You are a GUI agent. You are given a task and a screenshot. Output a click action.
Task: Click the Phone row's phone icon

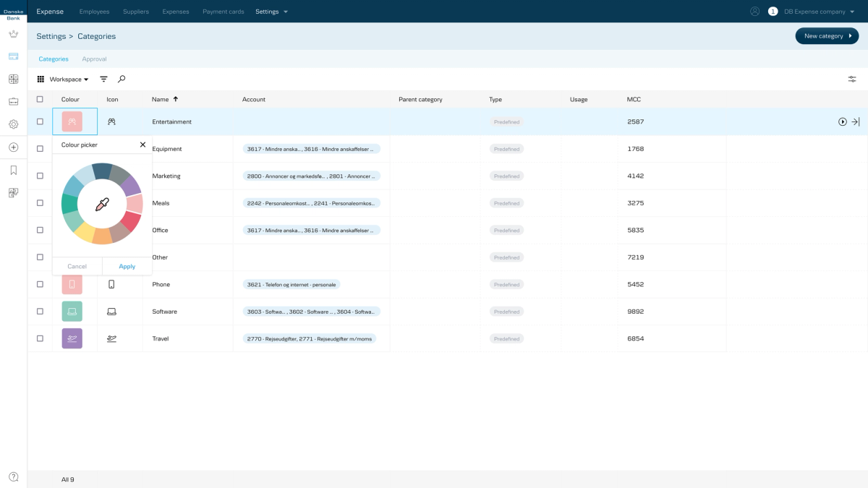tap(111, 284)
